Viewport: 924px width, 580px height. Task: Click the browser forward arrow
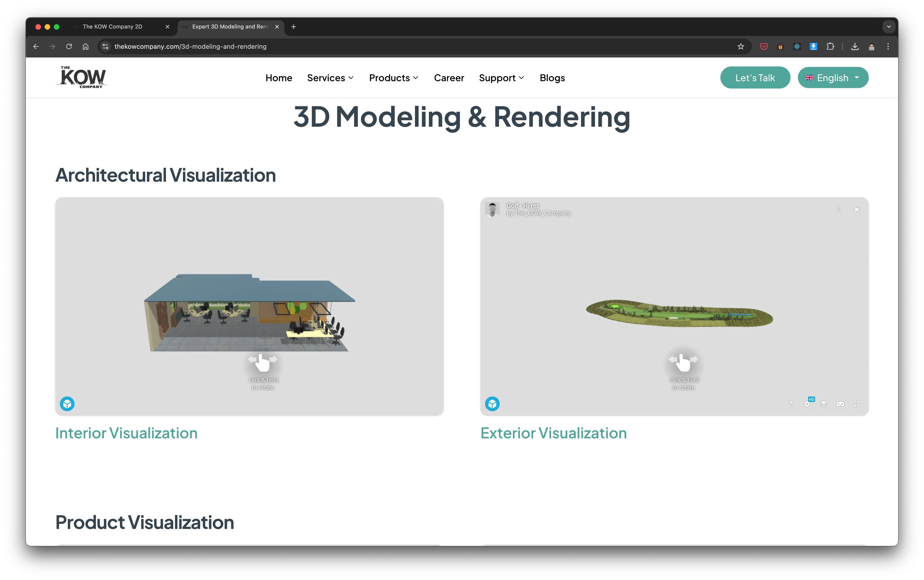click(52, 46)
